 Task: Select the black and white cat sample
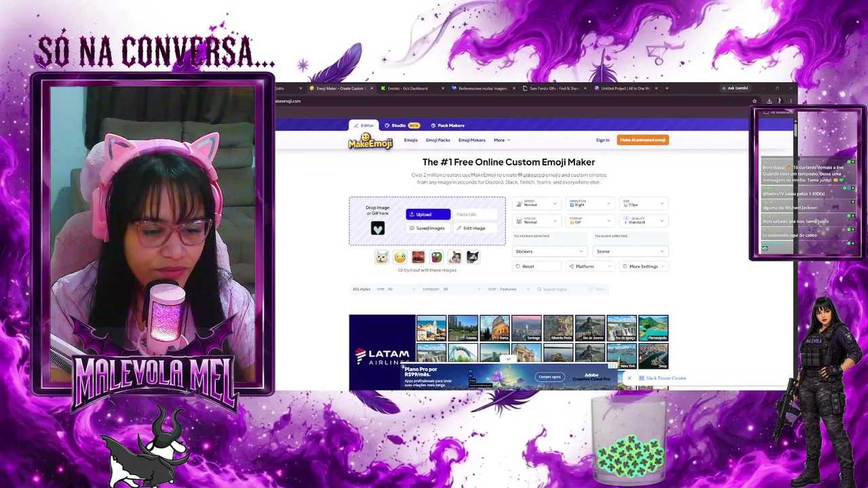point(473,257)
